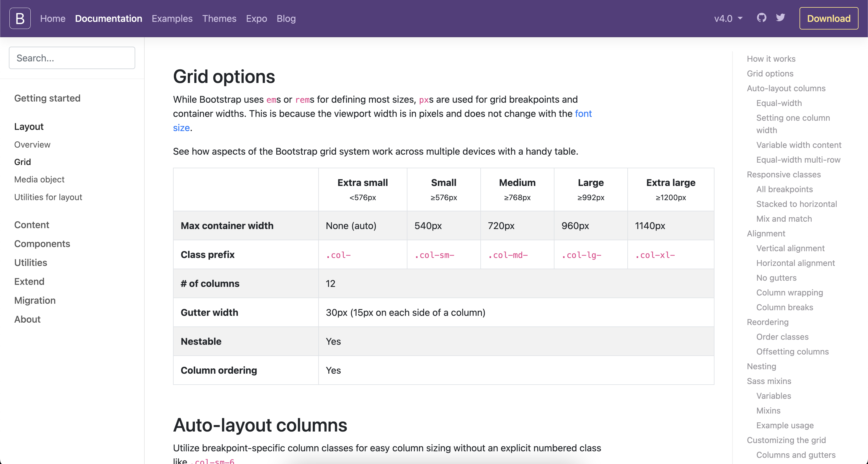Focus the Search input field

click(72, 58)
